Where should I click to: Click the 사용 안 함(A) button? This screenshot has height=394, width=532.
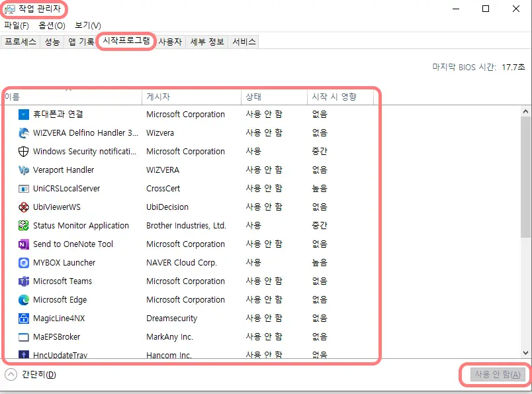tap(498, 375)
